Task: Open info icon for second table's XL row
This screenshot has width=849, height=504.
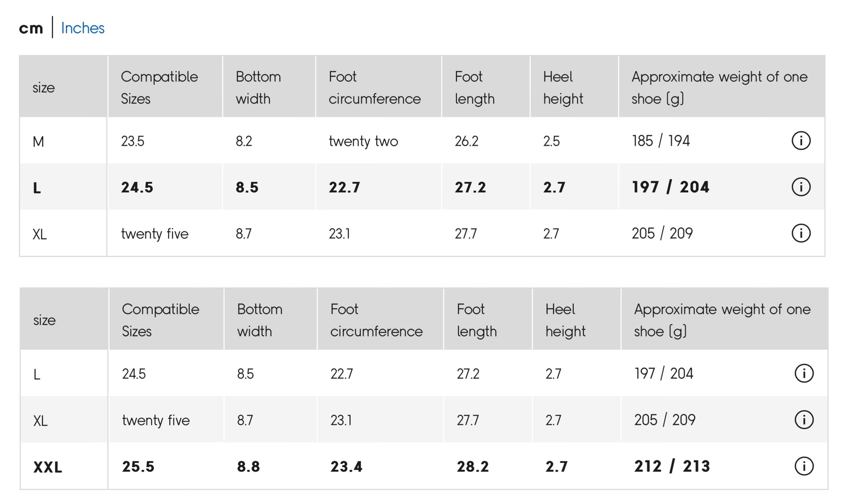Action: (804, 420)
